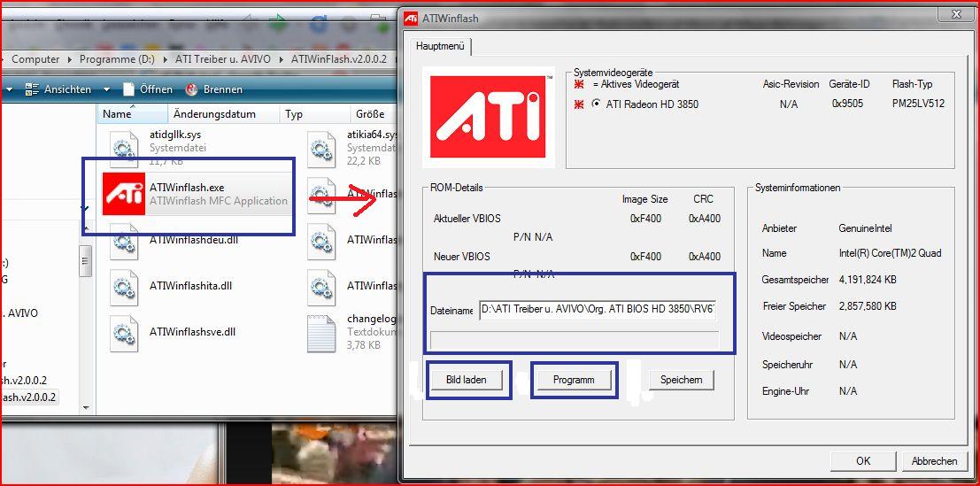Image resolution: width=980 pixels, height=486 pixels.
Task: Click ATI Treiber u. AVIVO in address bar
Action: 223,59
